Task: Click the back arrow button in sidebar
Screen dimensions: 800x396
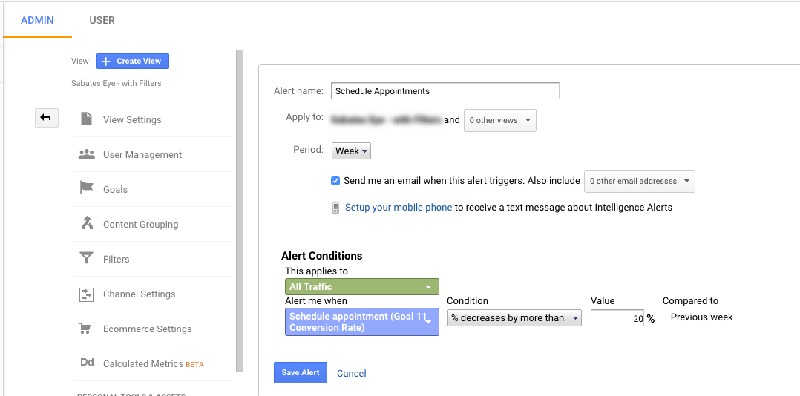Action: click(x=46, y=118)
